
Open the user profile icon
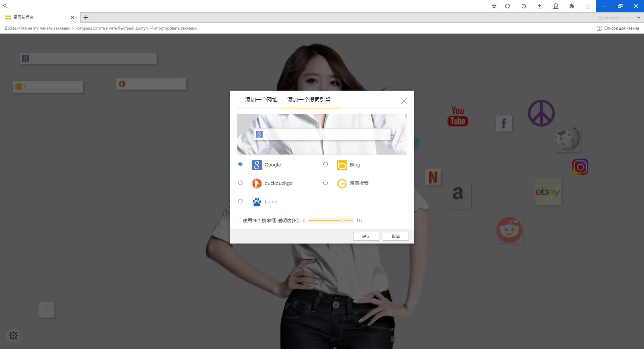click(x=555, y=6)
